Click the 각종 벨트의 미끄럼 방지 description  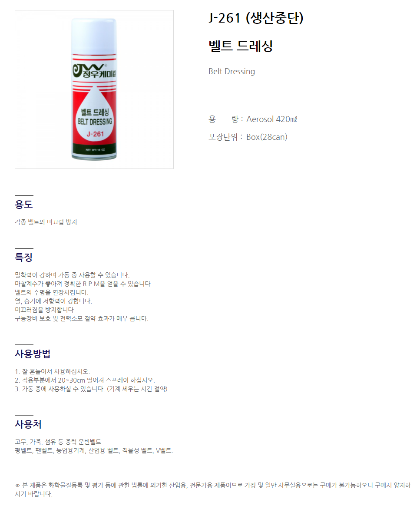pyautogui.click(x=46, y=222)
